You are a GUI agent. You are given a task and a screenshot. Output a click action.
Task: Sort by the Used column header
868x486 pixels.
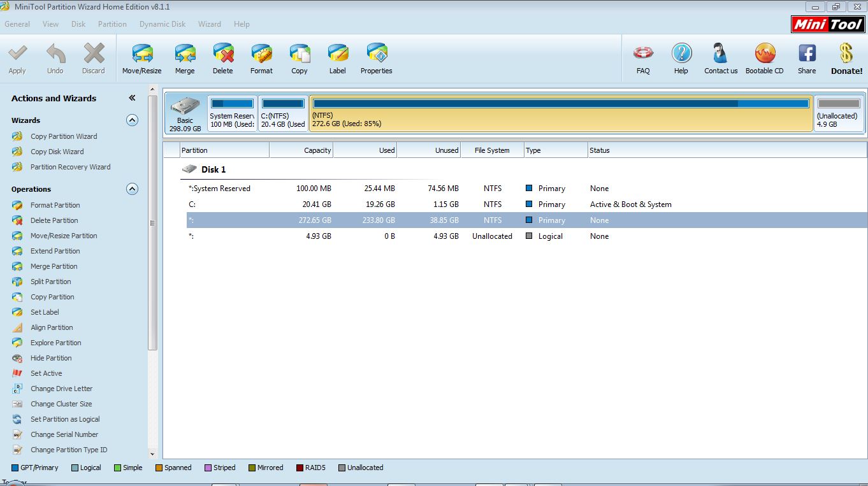(x=365, y=150)
